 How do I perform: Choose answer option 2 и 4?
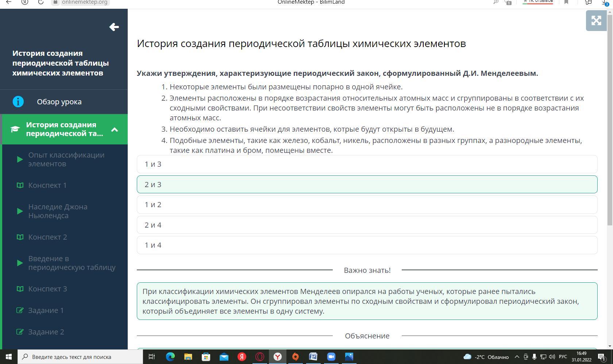click(x=367, y=225)
